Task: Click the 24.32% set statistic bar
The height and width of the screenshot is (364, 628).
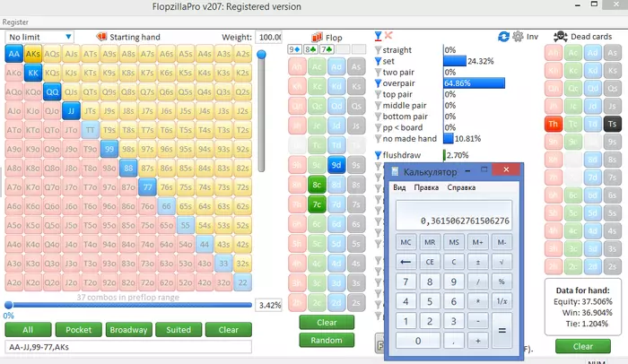Action: pyautogui.click(x=455, y=61)
